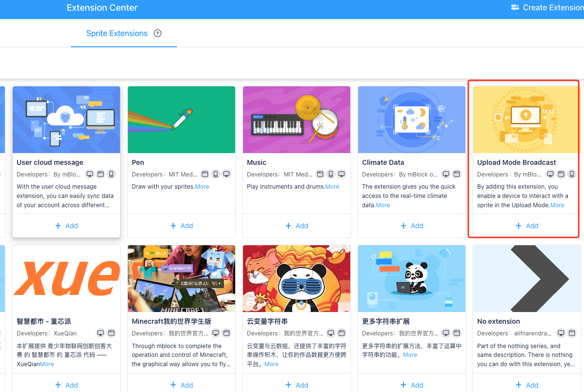The width and height of the screenshot is (584, 392).
Task: Add the Upload Mode Broadcast extension
Action: click(526, 226)
